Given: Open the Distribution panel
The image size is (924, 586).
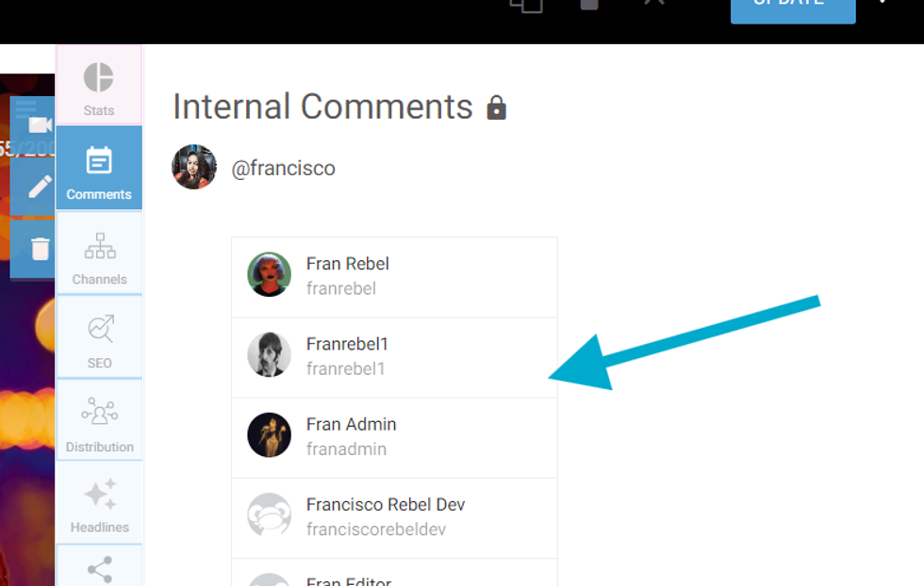Looking at the screenshot, I should pyautogui.click(x=99, y=421).
